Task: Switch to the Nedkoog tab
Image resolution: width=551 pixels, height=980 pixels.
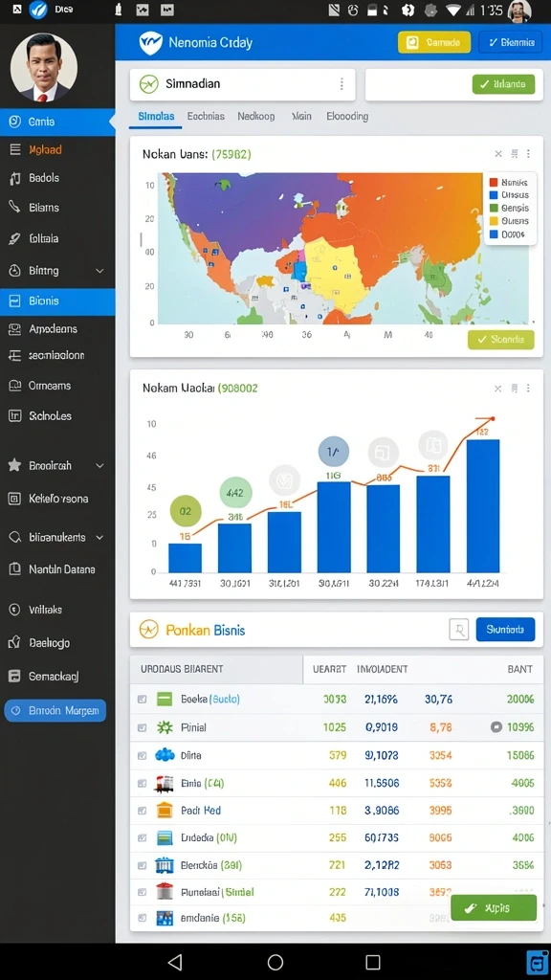Action: tap(255, 116)
